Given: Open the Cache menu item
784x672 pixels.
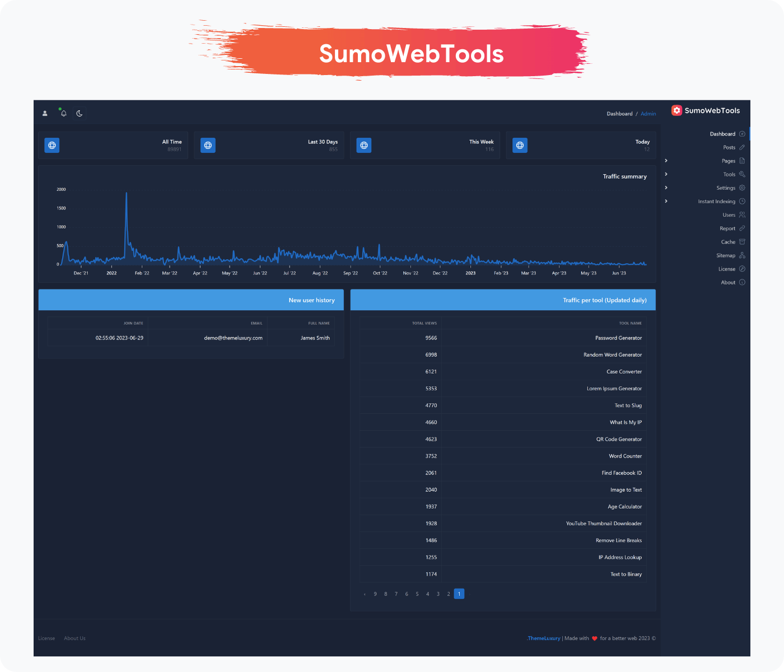Looking at the screenshot, I should click(728, 242).
